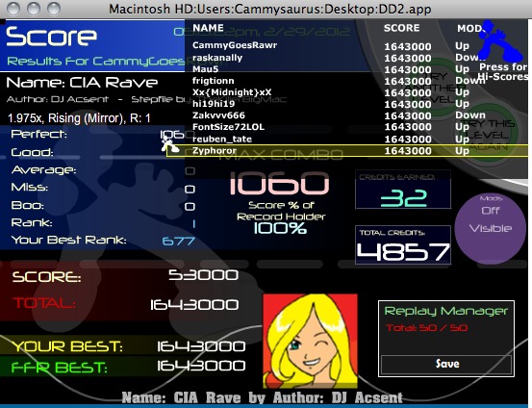Click the blonde girl avatar picture
The width and height of the screenshot is (532, 408).
pyautogui.click(x=310, y=342)
